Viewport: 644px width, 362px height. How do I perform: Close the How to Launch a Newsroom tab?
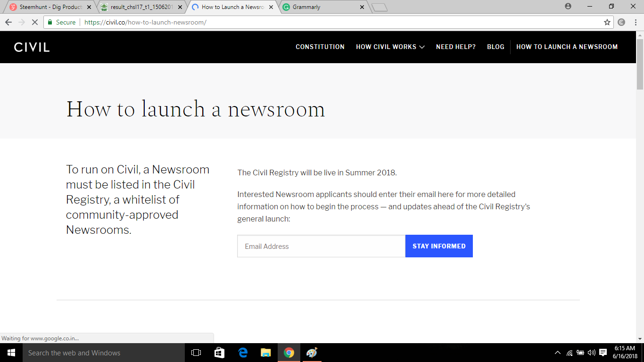[271, 7]
